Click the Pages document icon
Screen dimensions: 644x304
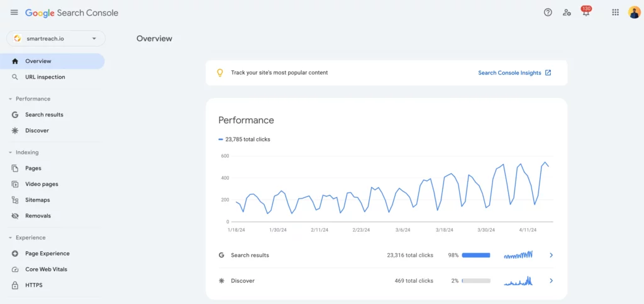coord(15,168)
